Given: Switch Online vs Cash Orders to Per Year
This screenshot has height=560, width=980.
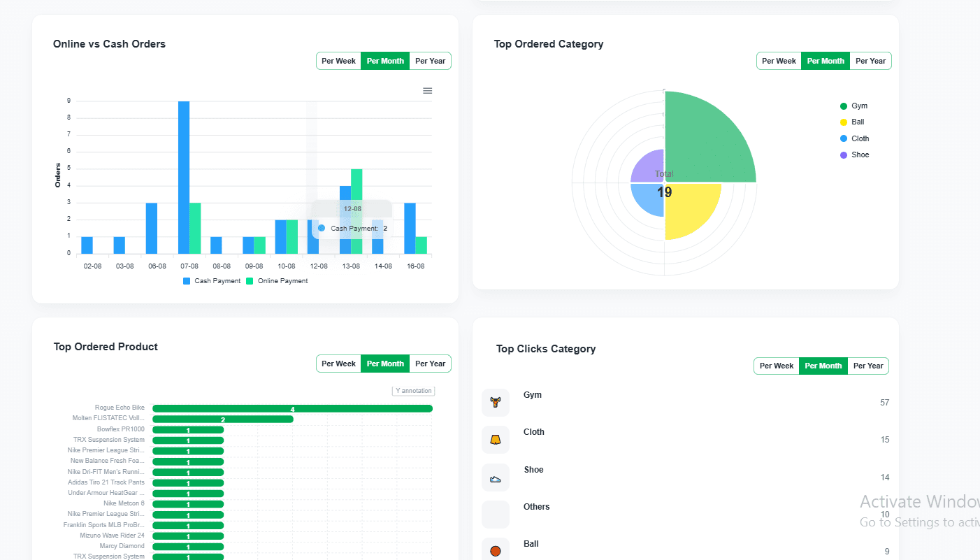Looking at the screenshot, I should pyautogui.click(x=430, y=61).
